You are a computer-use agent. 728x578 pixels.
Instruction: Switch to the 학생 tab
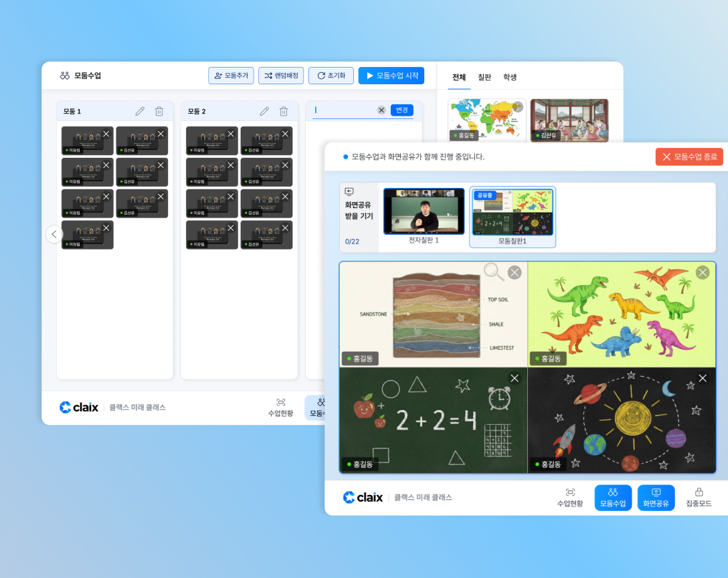click(x=510, y=78)
